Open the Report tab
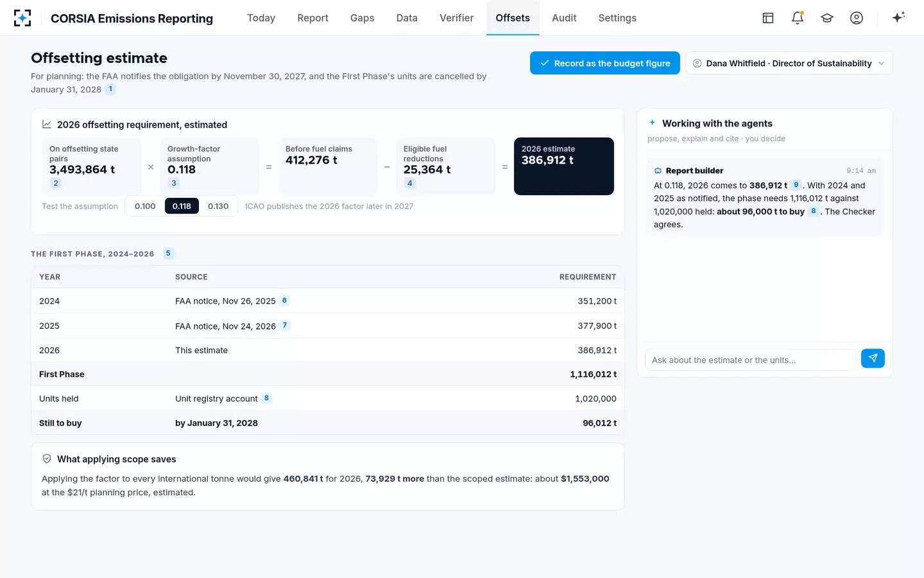Image resolution: width=924 pixels, height=578 pixels. [x=313, y=18]
